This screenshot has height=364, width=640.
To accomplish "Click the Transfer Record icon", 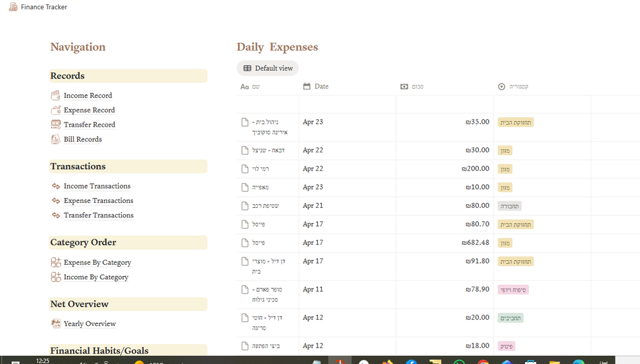I will pos(56,125).
